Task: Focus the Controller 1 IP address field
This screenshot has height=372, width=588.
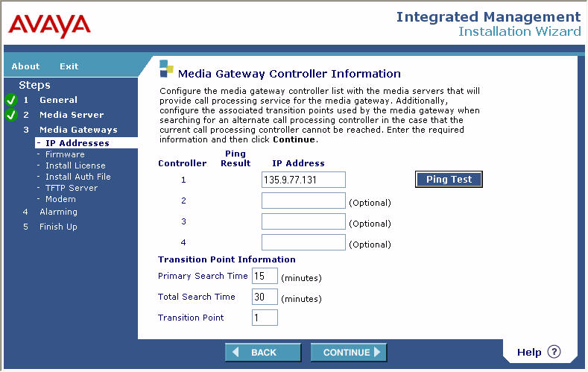Action: pos(303,180)
